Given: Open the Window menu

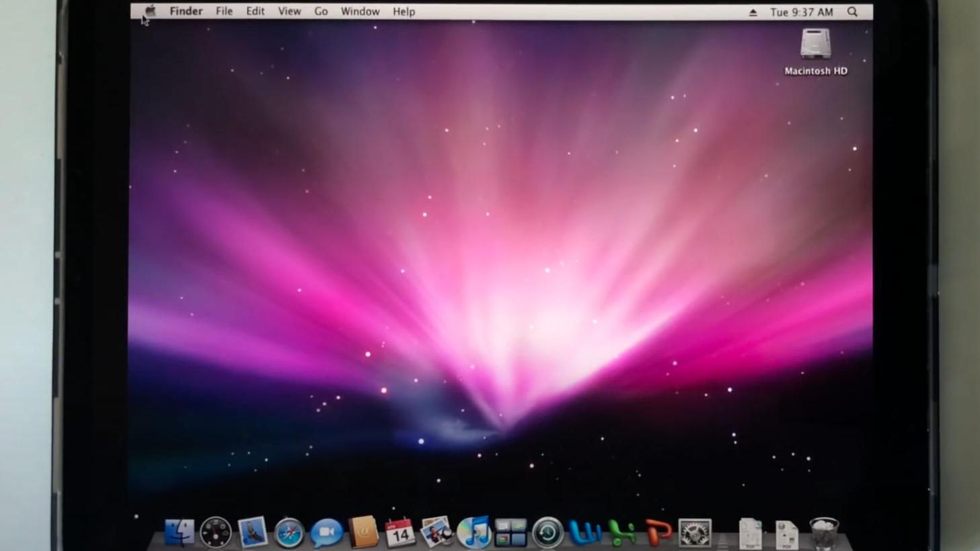Looking at the screenshot, I should point(360,11).
